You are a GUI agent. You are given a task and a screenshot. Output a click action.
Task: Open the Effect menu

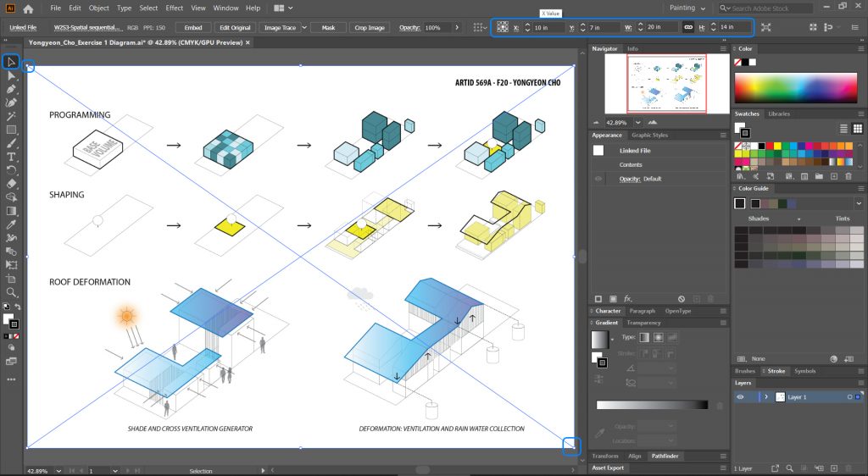(175, 8)
